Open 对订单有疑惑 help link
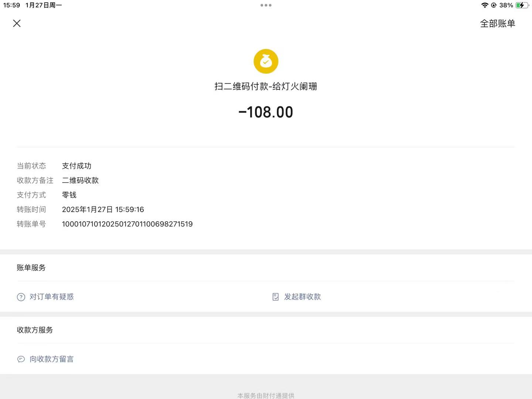532x399 pixels. 52,297
